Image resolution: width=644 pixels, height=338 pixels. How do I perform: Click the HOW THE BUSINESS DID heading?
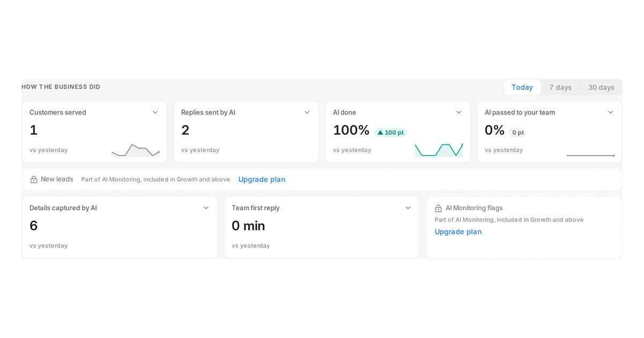pos(61,87)
